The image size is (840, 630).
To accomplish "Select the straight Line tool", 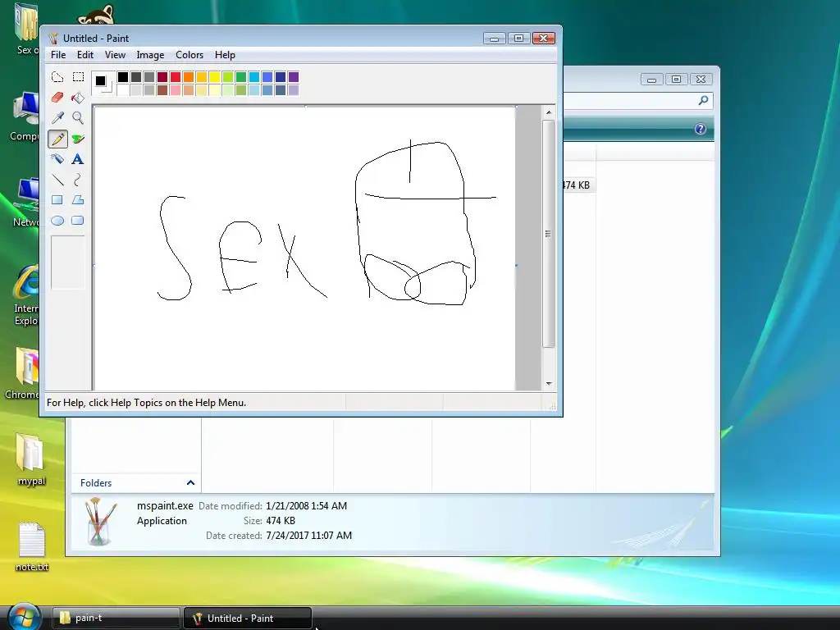I will (x=57, y=180).
